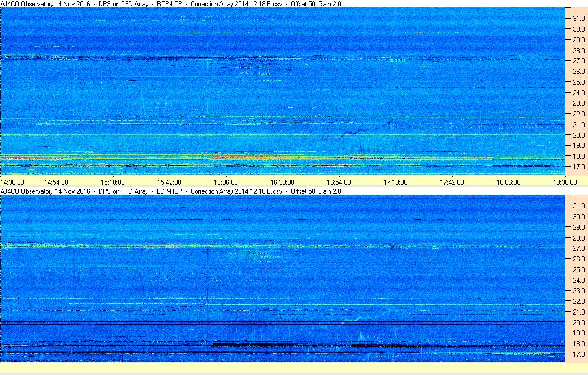Click 27.0 frequency label on LCP-RCP chart
This screenshot has width=588, height=375.
[x=578, y=248]
